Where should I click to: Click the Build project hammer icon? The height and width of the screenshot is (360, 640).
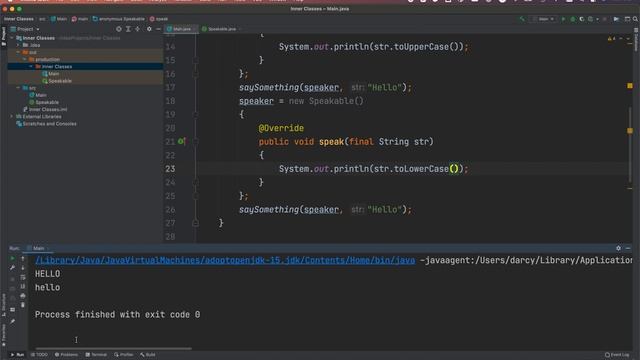point(522,19)
